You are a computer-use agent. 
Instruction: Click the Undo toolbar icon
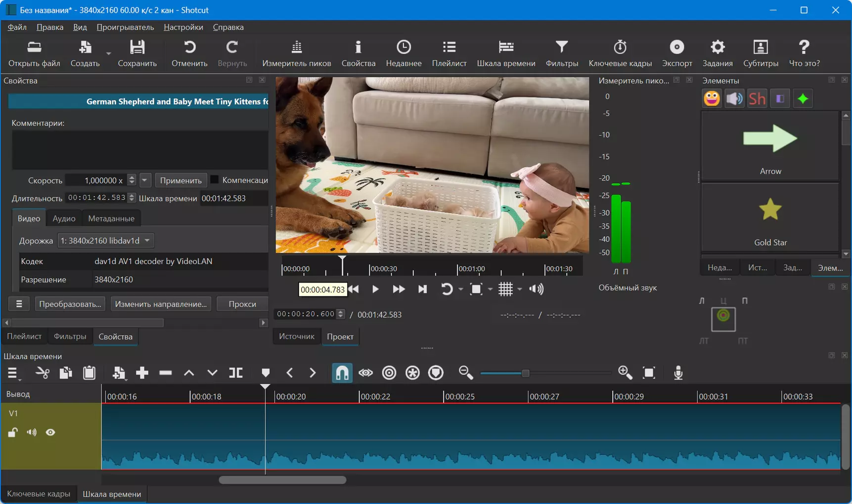(189, 53)
